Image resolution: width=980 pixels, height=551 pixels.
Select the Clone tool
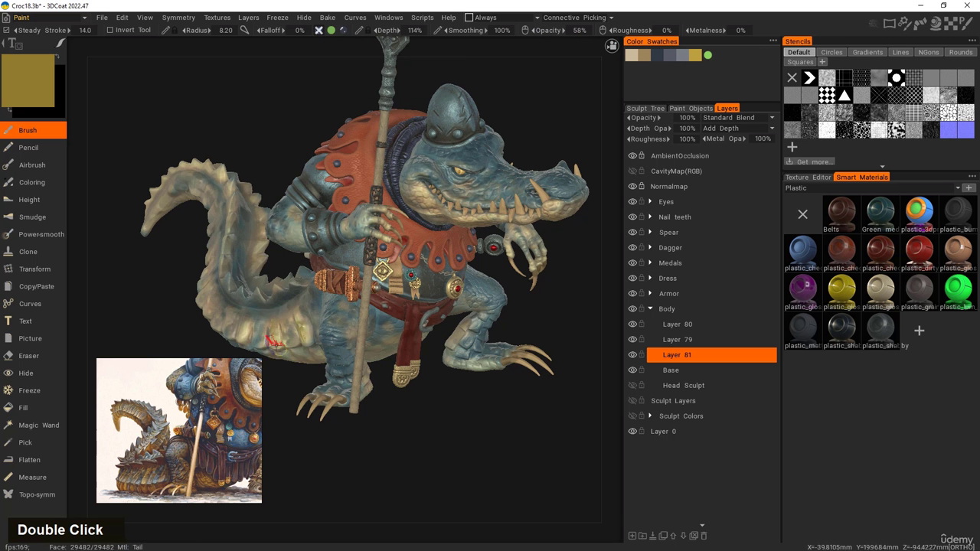pos(33,252)
